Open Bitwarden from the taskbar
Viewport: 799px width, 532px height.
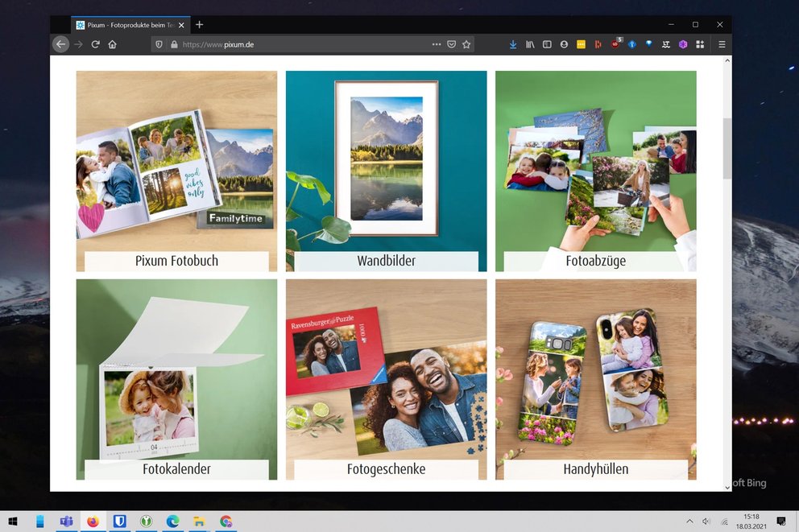pos(120,522)
